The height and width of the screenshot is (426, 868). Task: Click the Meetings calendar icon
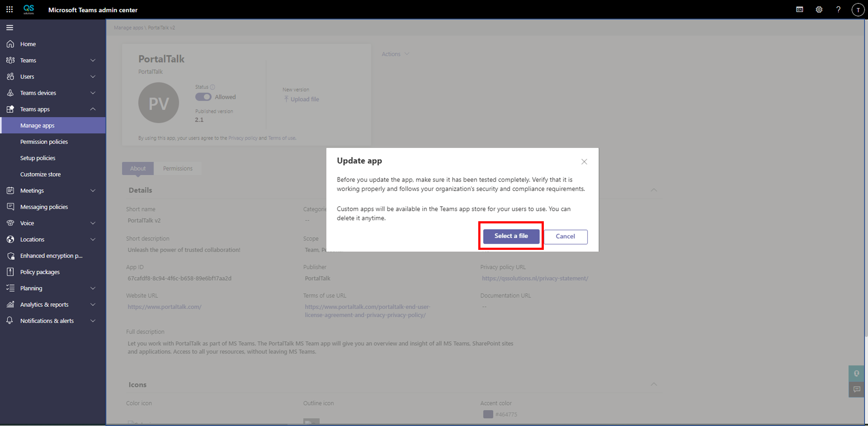[10, 190]
